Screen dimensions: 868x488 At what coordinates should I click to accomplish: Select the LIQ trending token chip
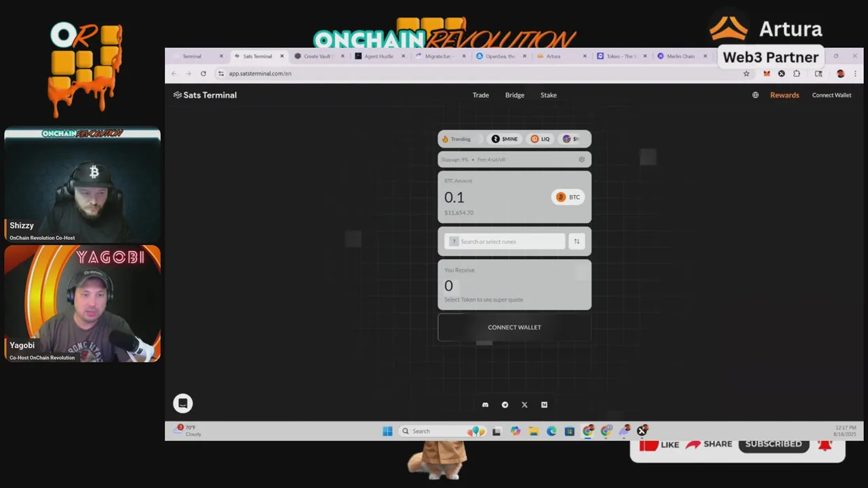(540, 139)
